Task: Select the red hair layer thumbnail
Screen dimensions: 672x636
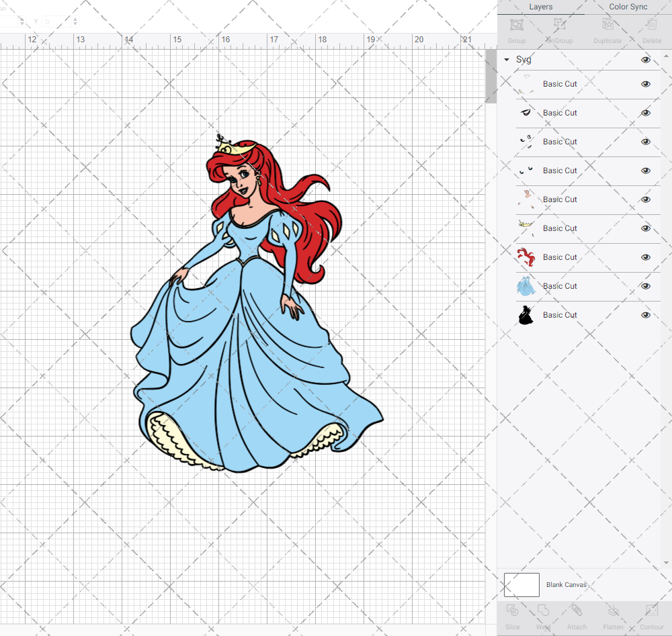Action: coord(526,257)
